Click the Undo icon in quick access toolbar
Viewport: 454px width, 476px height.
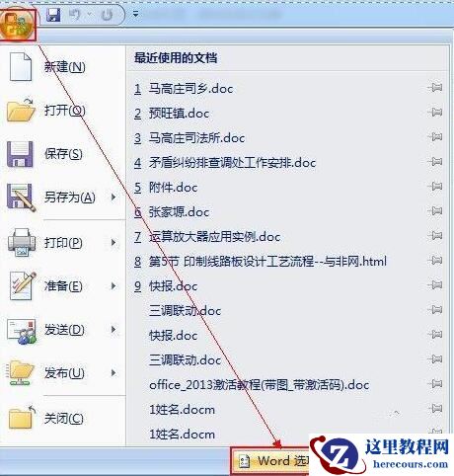[x=75, y=15]
